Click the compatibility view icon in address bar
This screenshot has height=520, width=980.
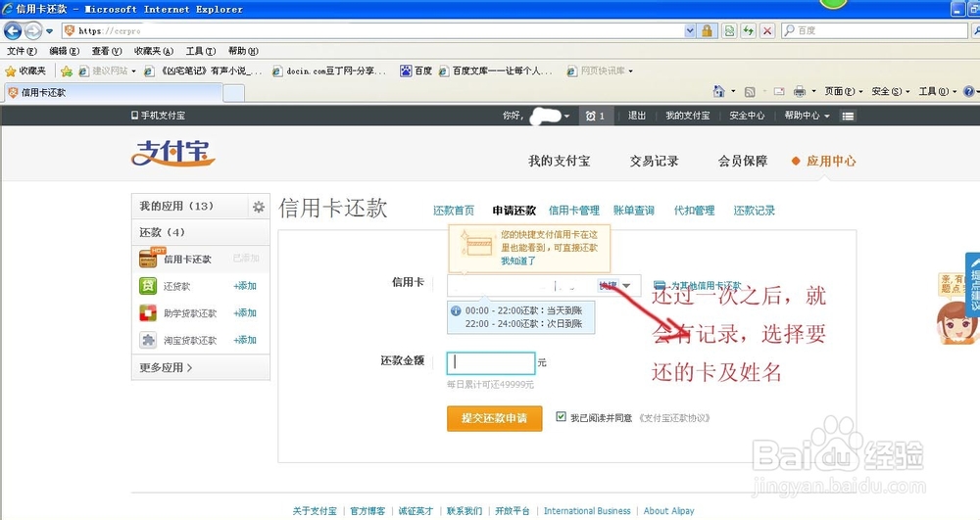point(729,30)
